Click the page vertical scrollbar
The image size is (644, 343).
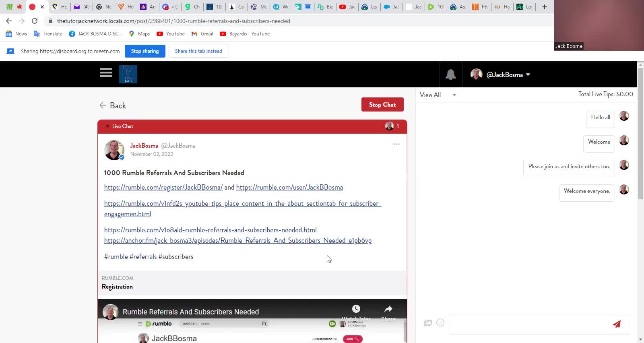[x=640, y=133]
